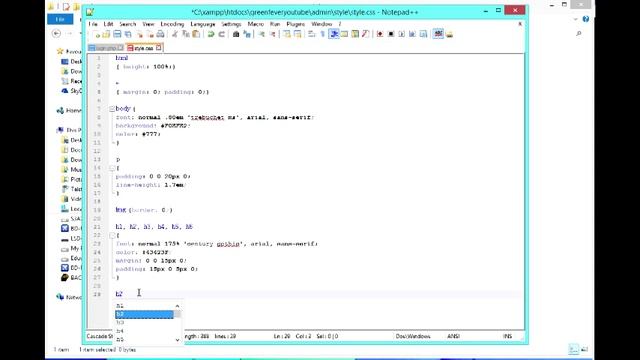The width and height of the screenshot is (640, 360).
Task: Click the search magnifier in Explorer window
Action: point(579,33)
